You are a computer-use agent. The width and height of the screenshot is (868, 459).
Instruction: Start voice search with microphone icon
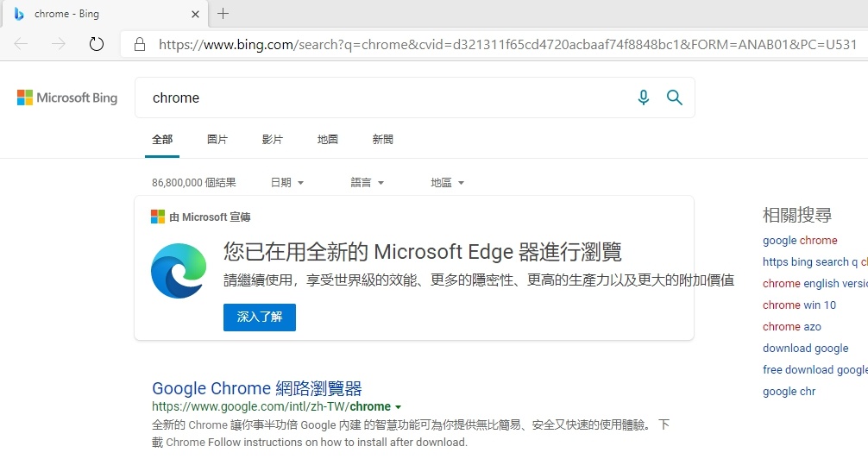pyautogui.click(x=644, y=97)
